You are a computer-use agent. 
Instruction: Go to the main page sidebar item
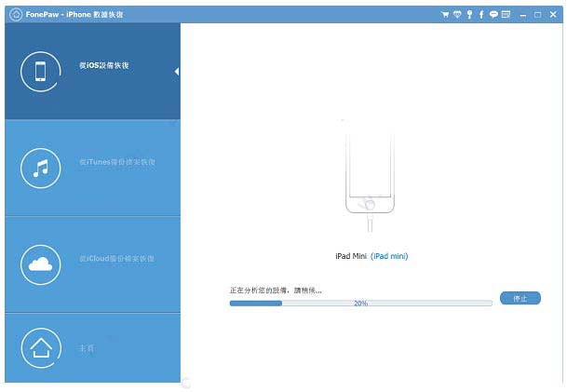[x=92, y=348]
